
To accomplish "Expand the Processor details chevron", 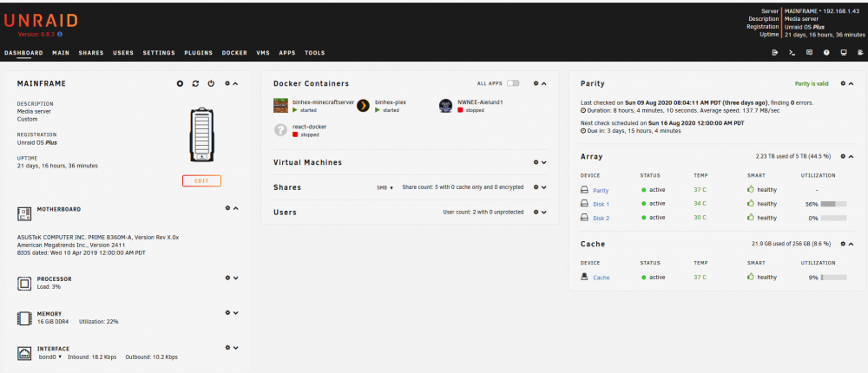I will click(236, 278).
